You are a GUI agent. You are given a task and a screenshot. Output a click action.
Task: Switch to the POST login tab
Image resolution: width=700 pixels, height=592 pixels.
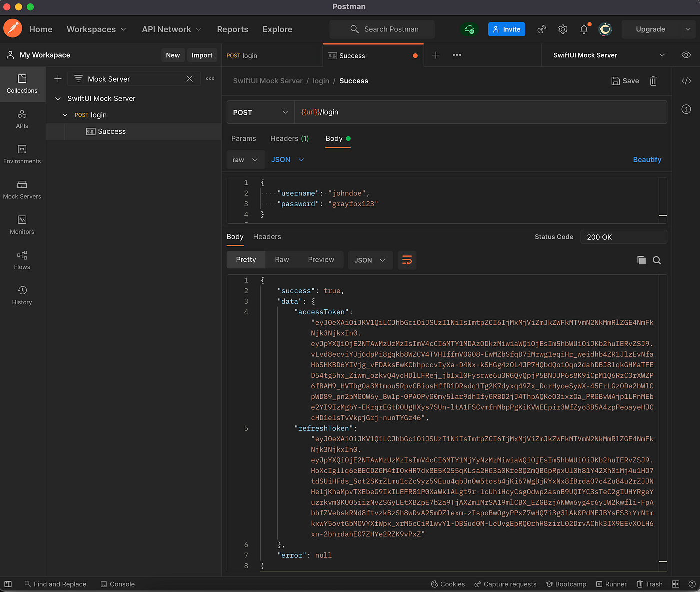click(272, 55)
